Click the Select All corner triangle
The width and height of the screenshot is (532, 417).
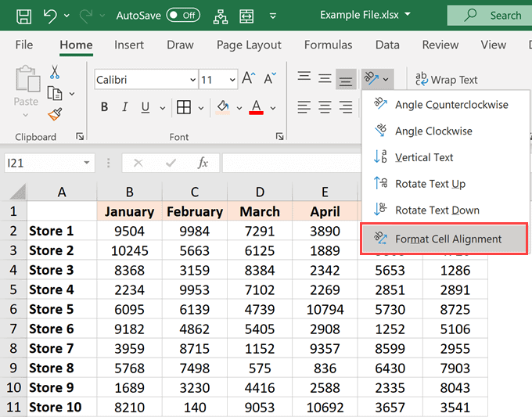coord(18,192)
